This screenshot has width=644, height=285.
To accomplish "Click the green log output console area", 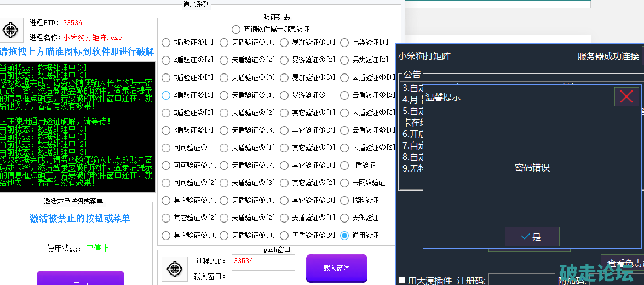I will (77, 127).
